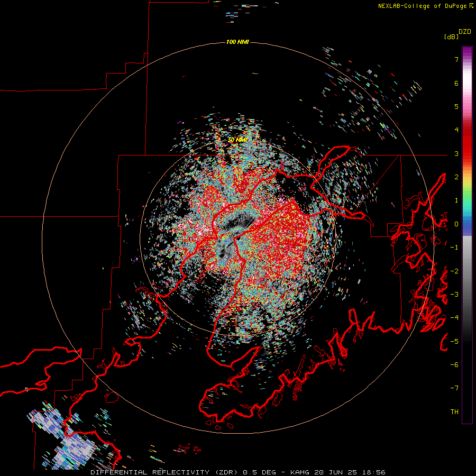Click the KAHG 20 JUN 25 18:56 timestamp
The height and width of the screenshot is (476, 476).
(x=337, y=472)
